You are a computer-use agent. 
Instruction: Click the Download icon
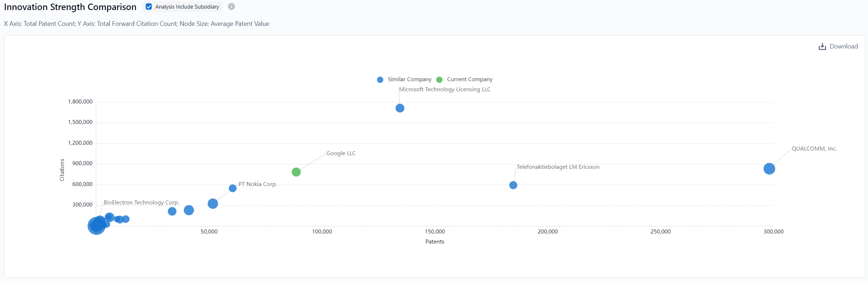click(x=822, y=47)
